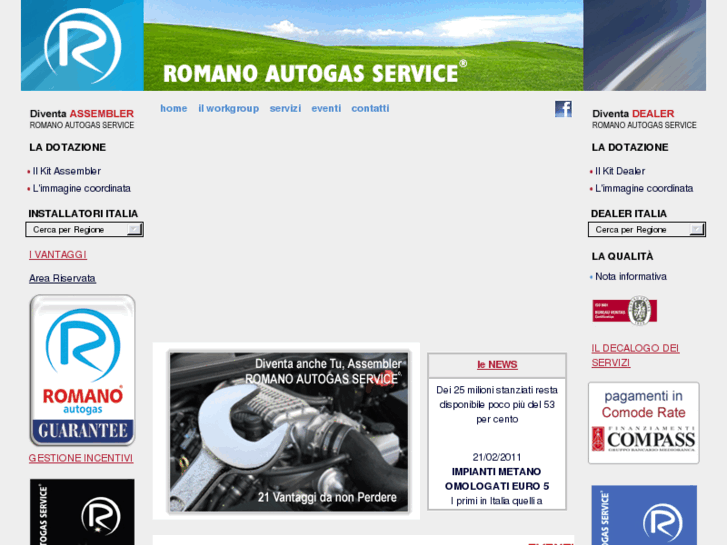Viewport: 727px width, 545px height.
Task: Click the Installatori Italia dropdown arrow
Action: pos(134,230)
